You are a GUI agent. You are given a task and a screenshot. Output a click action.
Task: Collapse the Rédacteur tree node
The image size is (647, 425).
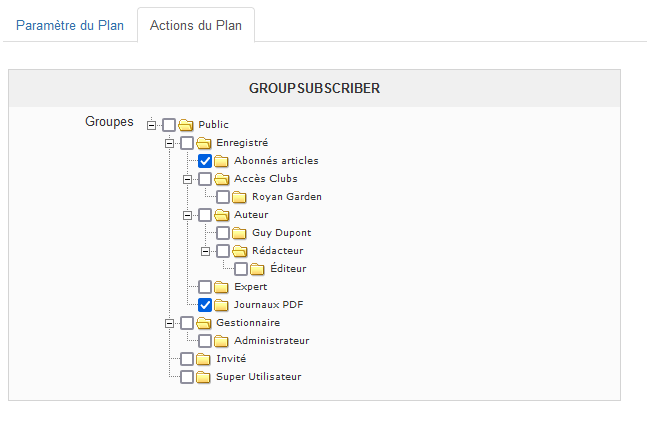[206, 251]
